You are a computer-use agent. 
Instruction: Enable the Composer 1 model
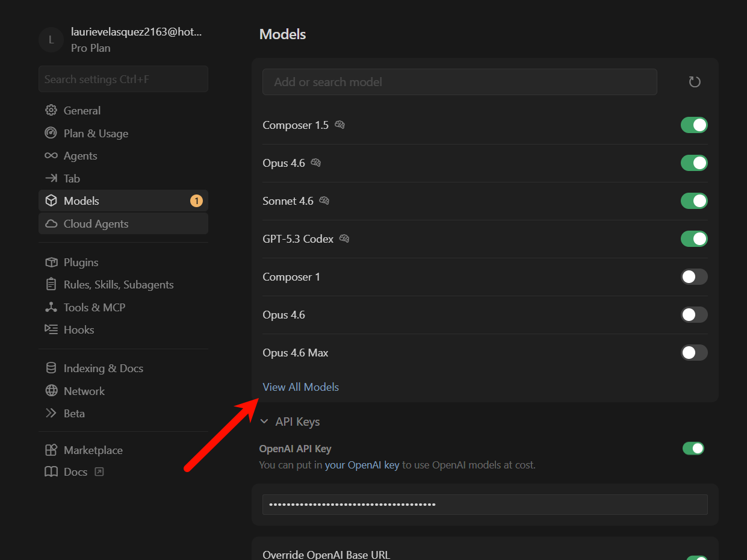(694, 277)
